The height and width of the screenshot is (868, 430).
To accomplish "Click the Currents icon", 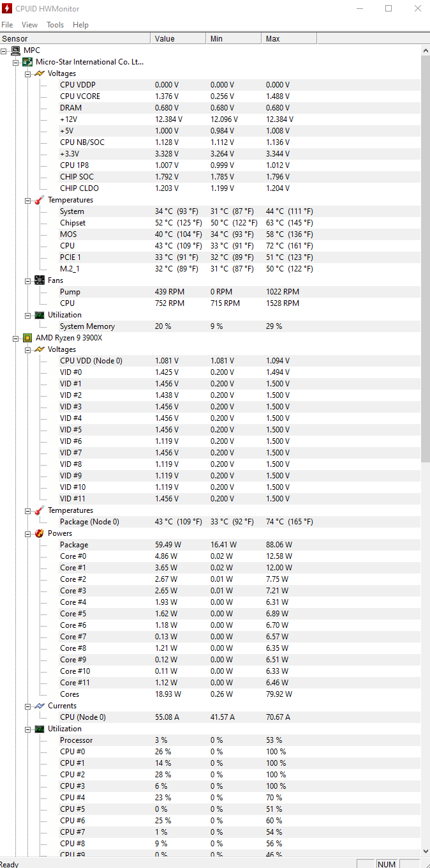I will pos(40,706).
